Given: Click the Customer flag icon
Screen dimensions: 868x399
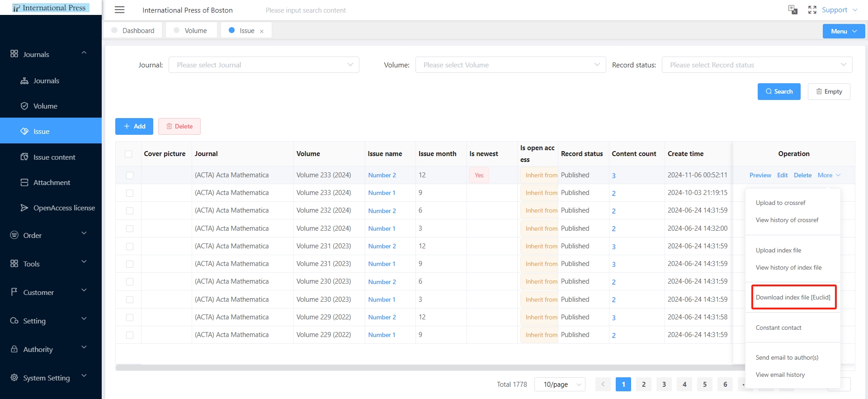Looking at the screenshot, I should [14, 292].
